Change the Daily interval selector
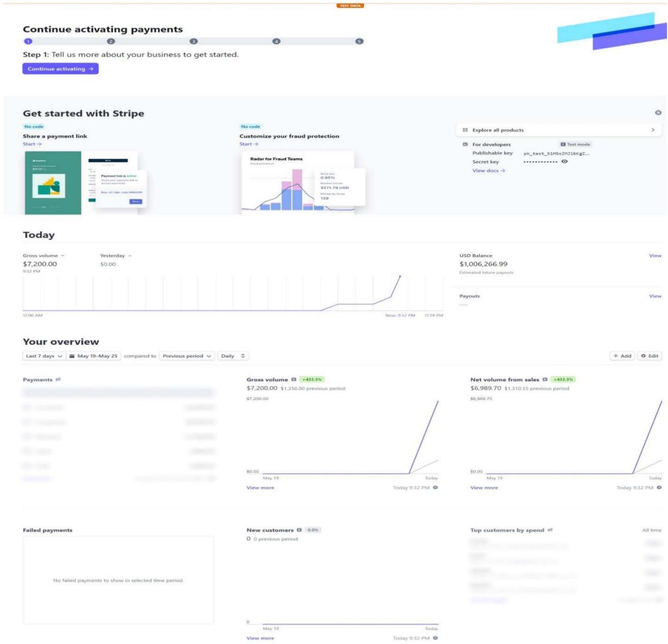Image resolution: width=668 pixels, height=644 pixels. coord(233,356)
